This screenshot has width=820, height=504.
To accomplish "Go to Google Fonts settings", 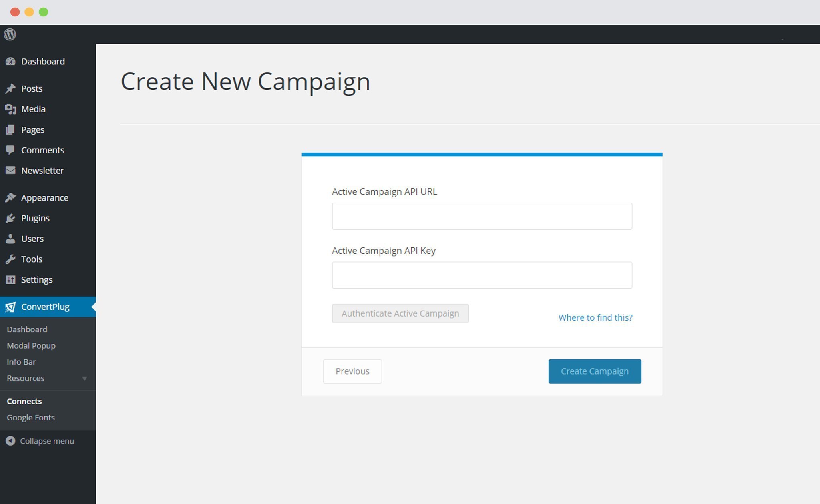I will pyautogui.click(x=31, y=417).
